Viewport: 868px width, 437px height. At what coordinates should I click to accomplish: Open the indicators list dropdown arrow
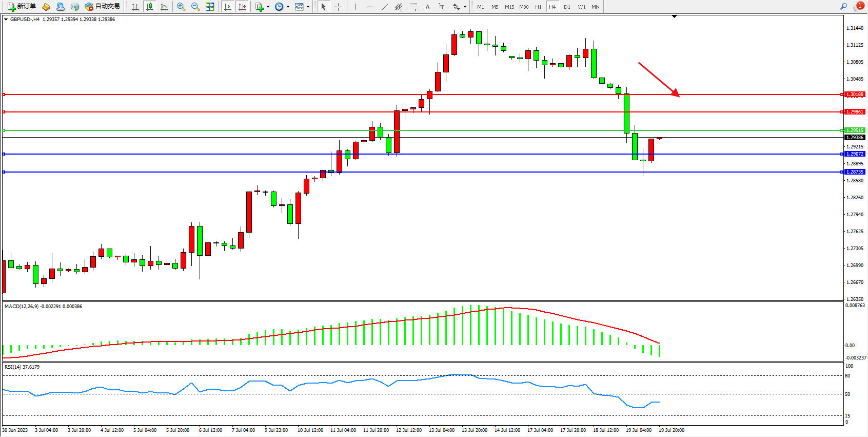268,7
